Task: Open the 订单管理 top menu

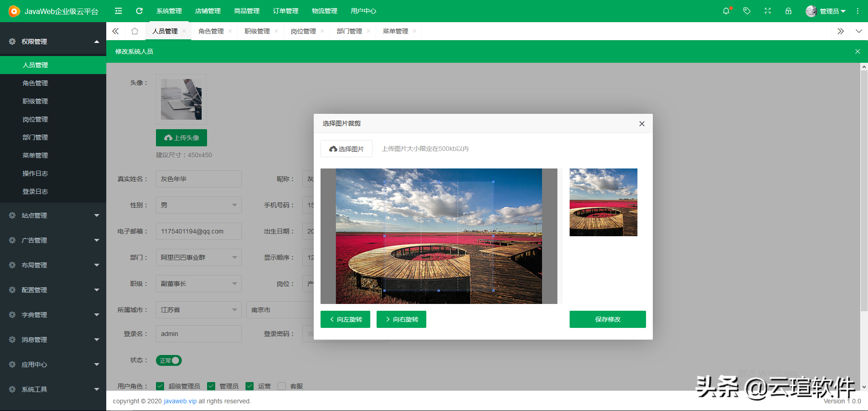Action: [286, 11]
